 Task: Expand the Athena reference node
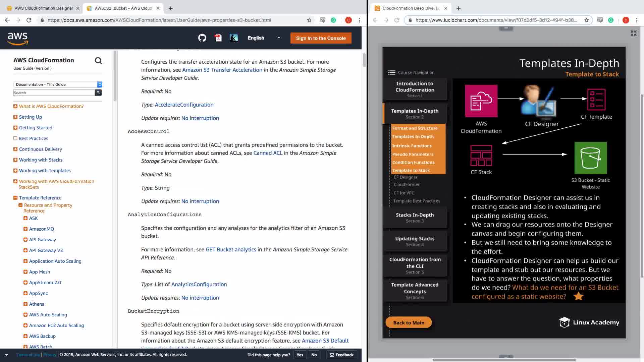tap(25, 304)
